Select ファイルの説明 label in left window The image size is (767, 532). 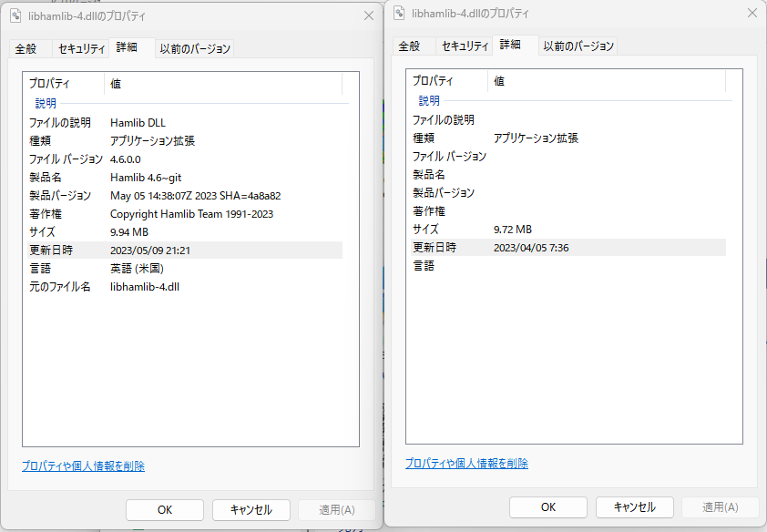[60, 123]
